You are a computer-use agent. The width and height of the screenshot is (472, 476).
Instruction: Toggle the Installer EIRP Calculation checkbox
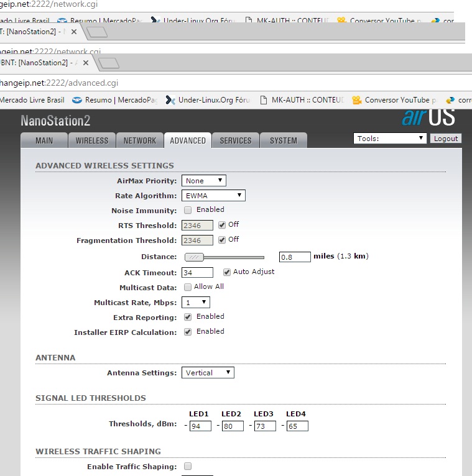[x=188, y=332]
